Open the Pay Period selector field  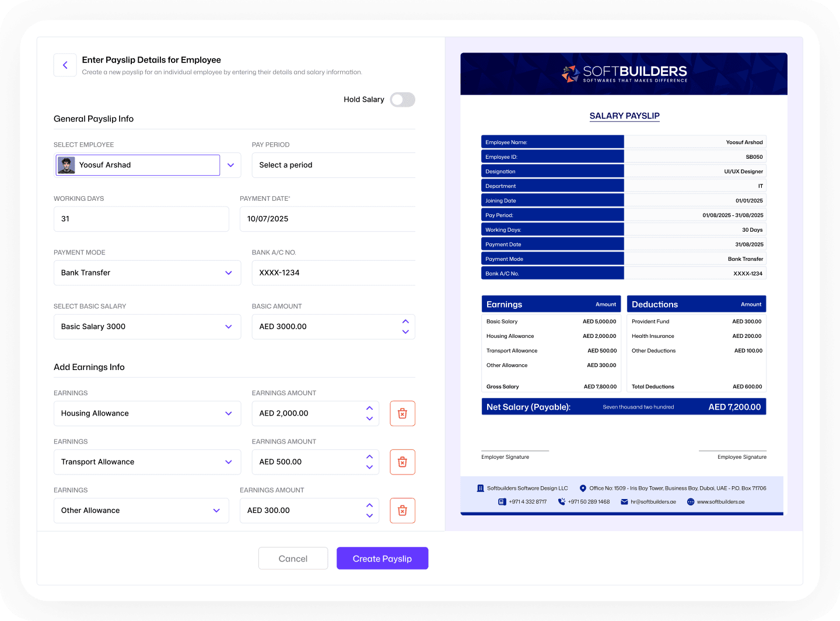(333, 165)
